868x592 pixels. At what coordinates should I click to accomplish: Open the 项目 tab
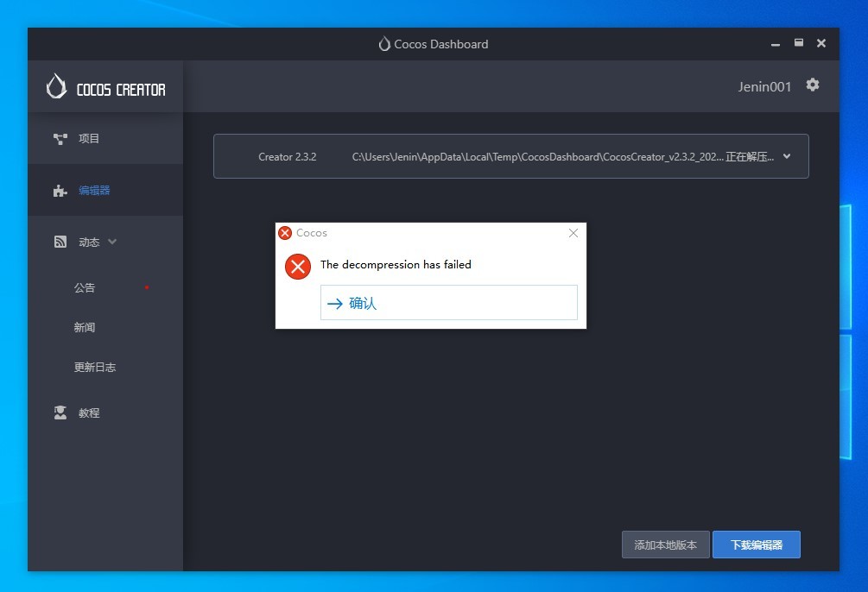click(x=105, y=138)
